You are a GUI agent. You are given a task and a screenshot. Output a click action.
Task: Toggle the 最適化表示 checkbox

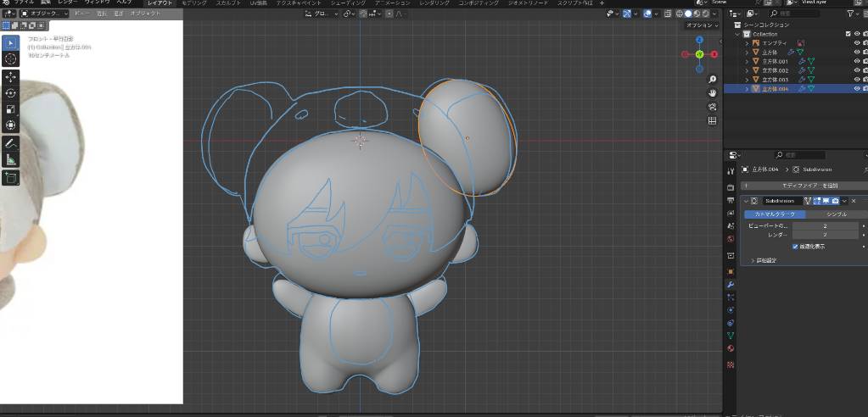(795, 247)
